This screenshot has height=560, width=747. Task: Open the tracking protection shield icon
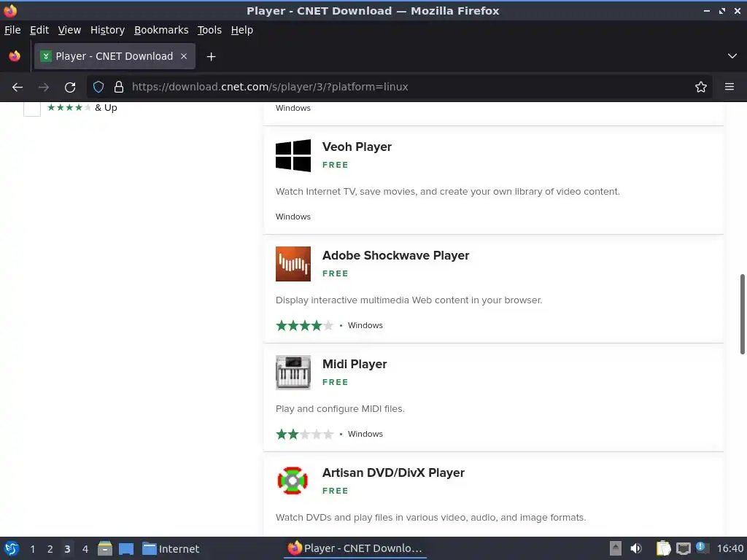(x=98, y=87)
